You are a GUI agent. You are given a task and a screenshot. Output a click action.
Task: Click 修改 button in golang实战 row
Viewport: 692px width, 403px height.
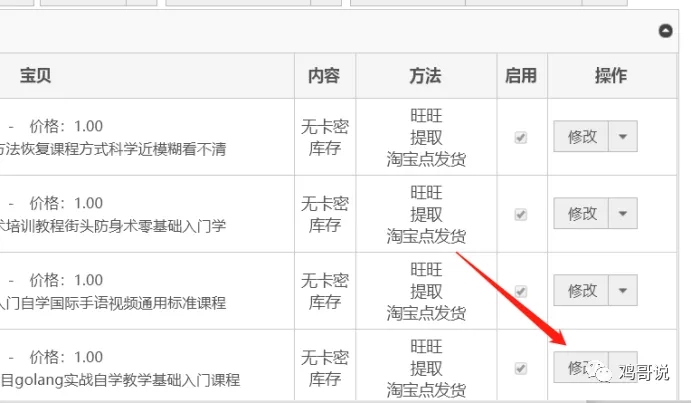pos(581,367)
